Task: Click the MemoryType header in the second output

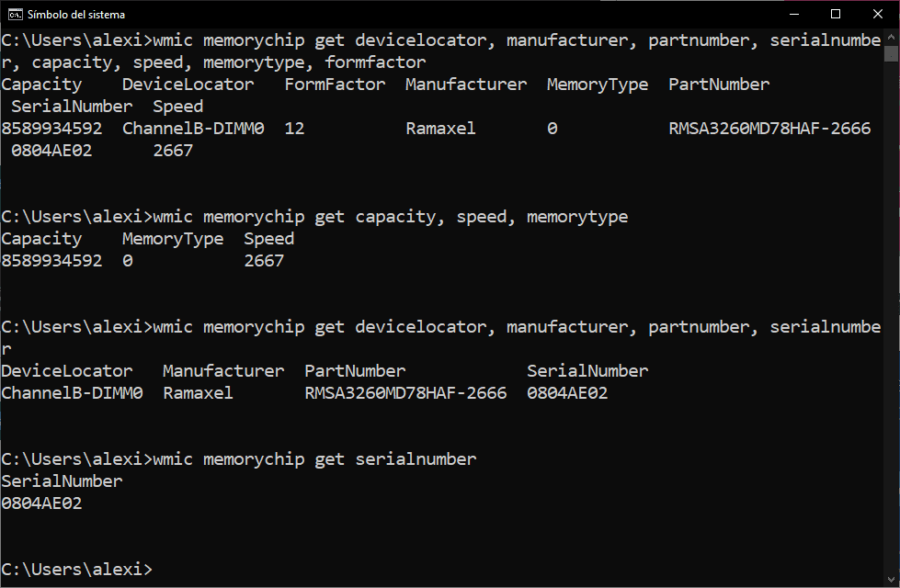Action: click(x=173, y=239)
